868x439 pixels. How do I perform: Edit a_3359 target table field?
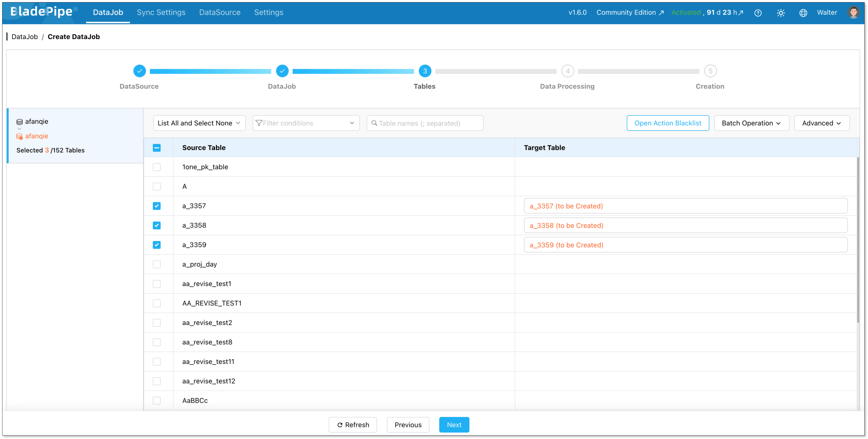point(685,245)
